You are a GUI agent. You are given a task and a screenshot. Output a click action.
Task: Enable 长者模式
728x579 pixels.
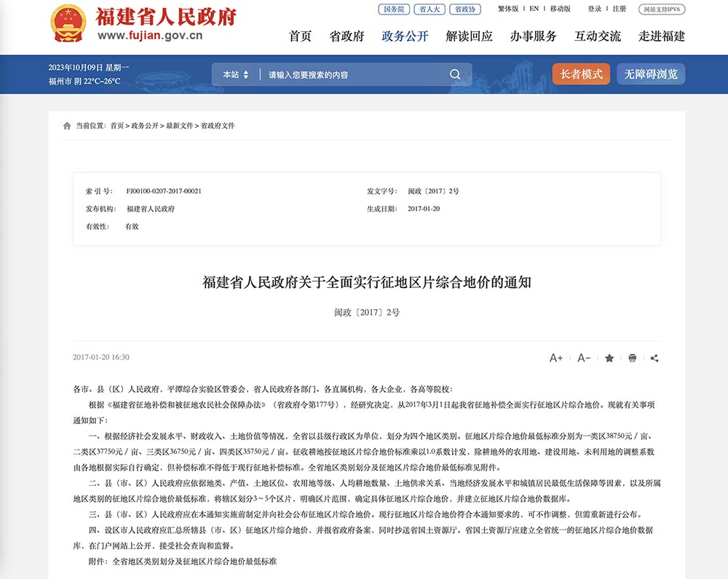click(581, 74)
